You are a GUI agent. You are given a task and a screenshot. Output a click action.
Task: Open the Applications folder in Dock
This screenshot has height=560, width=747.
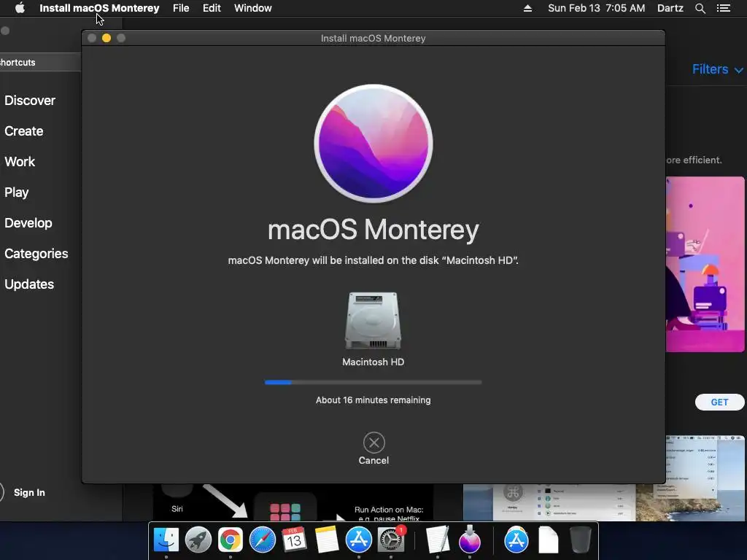516,540
